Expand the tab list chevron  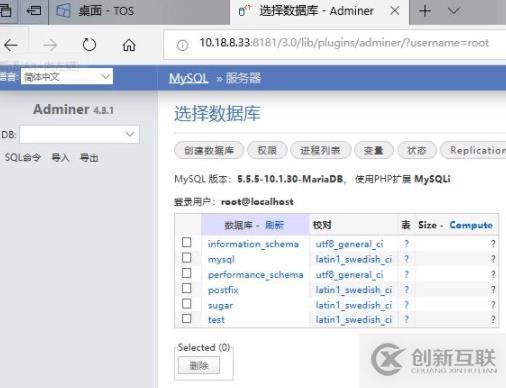click(x=453, y=11)
